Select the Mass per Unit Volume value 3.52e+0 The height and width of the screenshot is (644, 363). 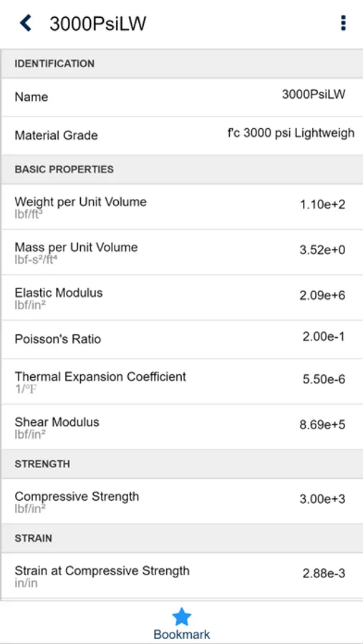[x=322, y=250]
